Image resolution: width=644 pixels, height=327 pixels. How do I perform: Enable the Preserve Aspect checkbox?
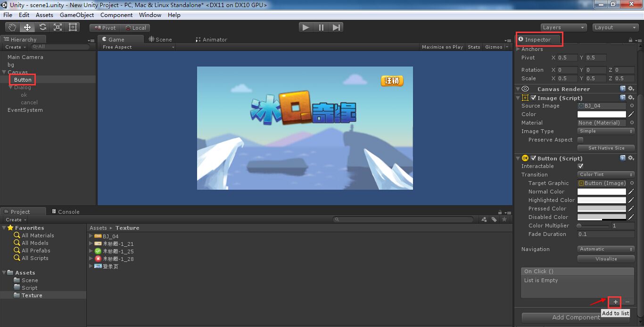point(581,140)
